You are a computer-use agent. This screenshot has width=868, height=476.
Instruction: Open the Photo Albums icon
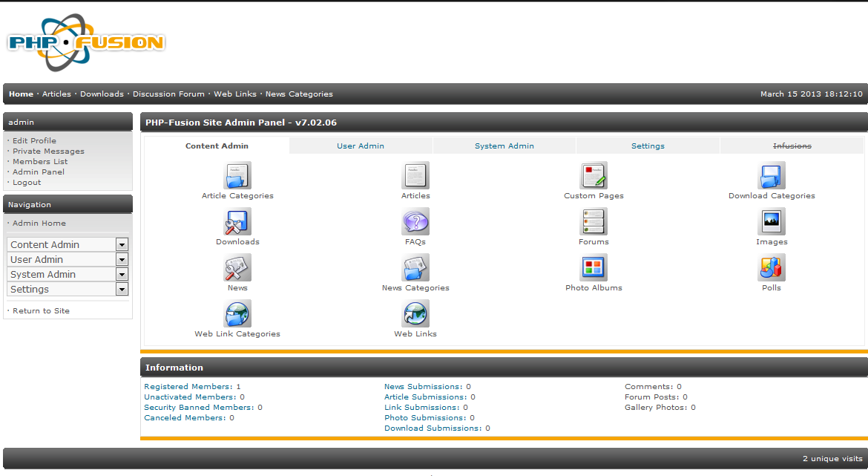click(594, 267)
